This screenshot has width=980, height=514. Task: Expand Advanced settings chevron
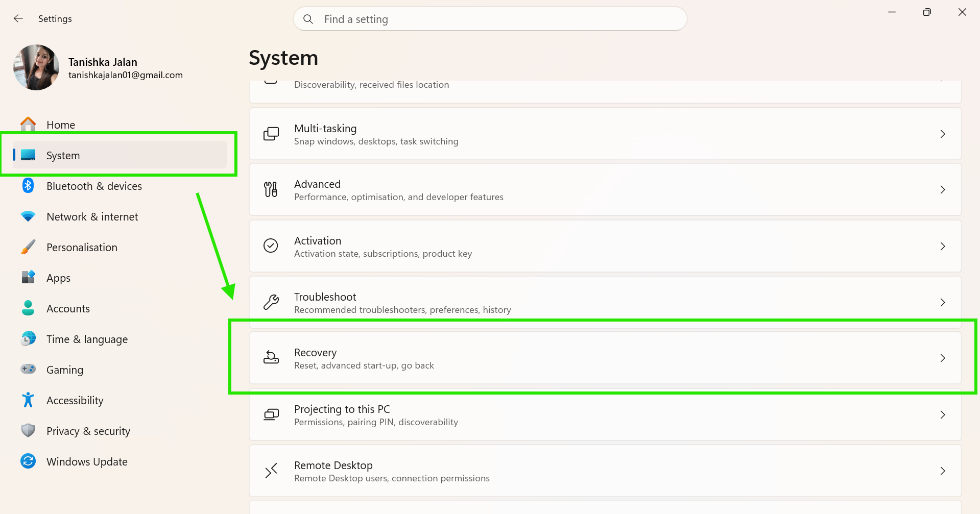click(x=943, y=189)
